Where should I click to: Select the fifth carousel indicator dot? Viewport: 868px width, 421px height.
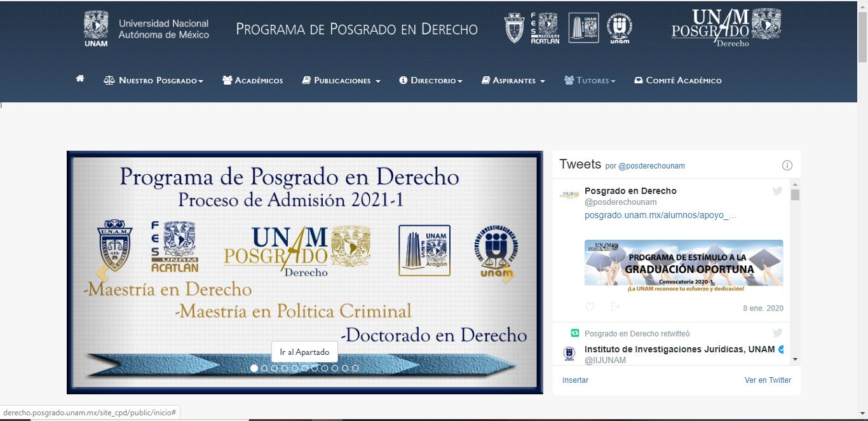pos(295,368)
